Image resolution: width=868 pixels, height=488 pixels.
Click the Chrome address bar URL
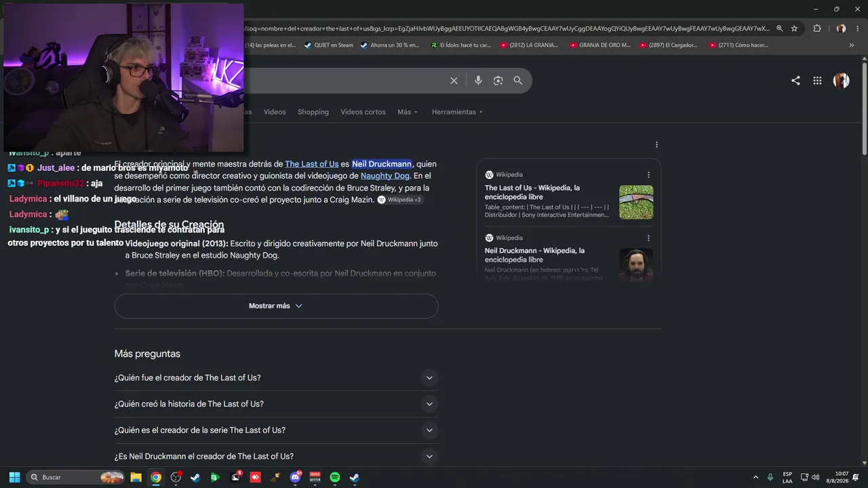pos(507,28)
